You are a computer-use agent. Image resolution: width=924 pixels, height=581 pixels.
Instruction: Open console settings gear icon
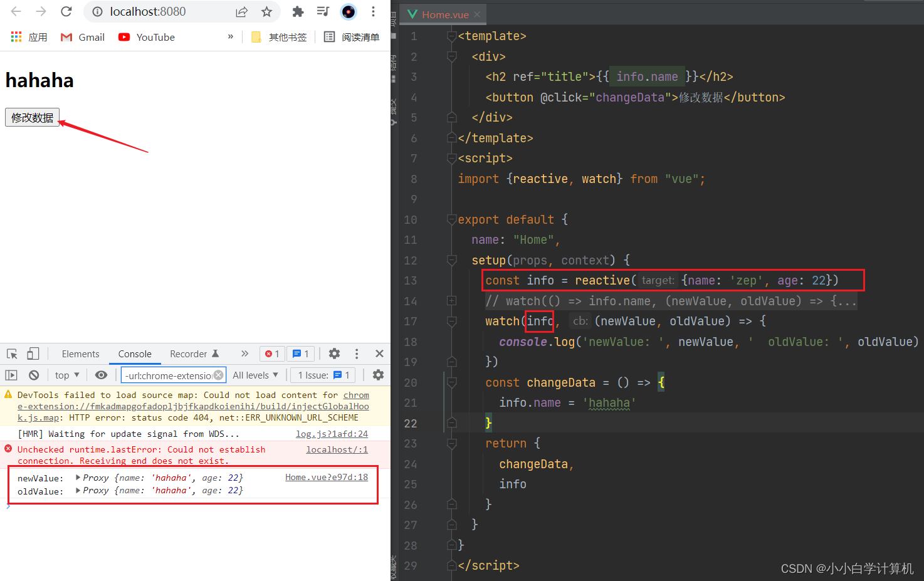point(378,375)
